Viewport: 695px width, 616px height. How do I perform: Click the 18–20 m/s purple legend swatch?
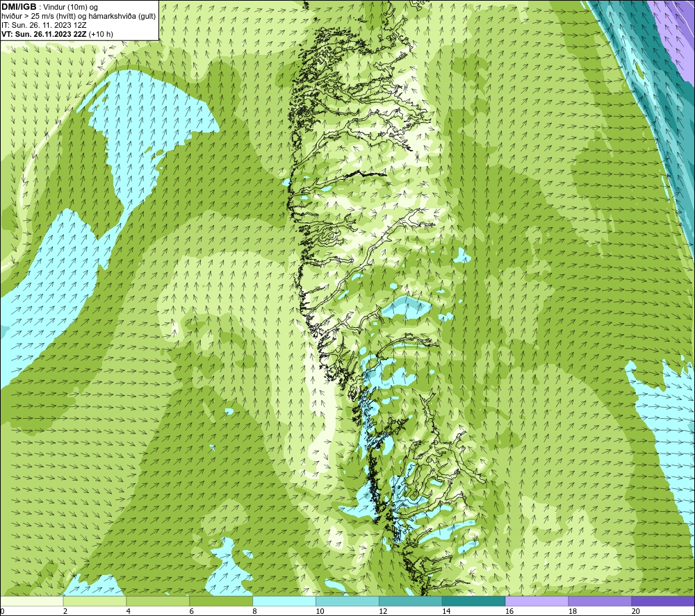coord(600,601)
